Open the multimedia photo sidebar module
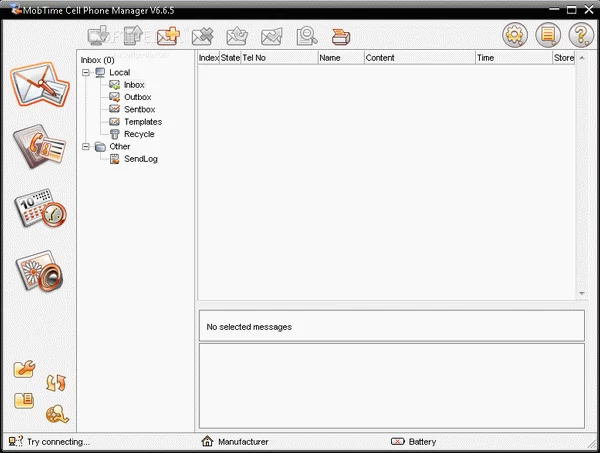The image size is (600, 453). click(39, 270)
